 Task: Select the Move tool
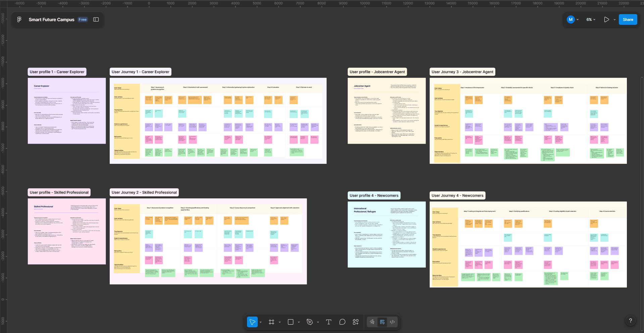(x=252, y=322)
